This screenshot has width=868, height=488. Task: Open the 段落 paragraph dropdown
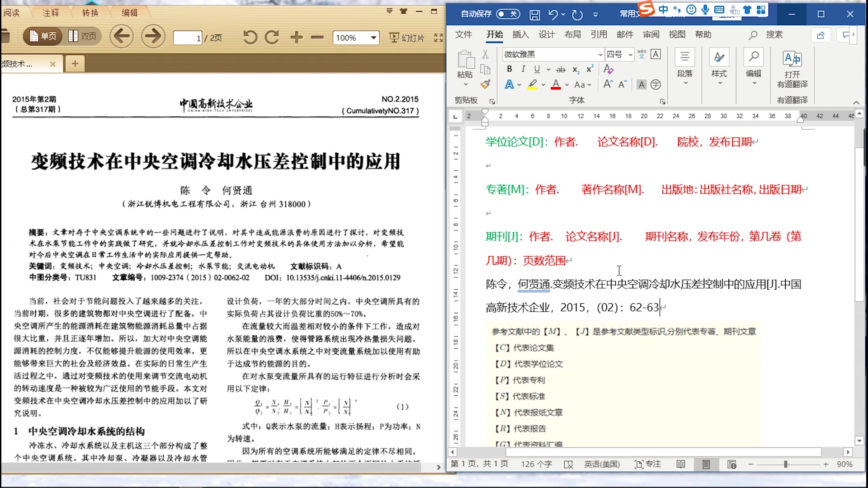[x=685, y=67]
